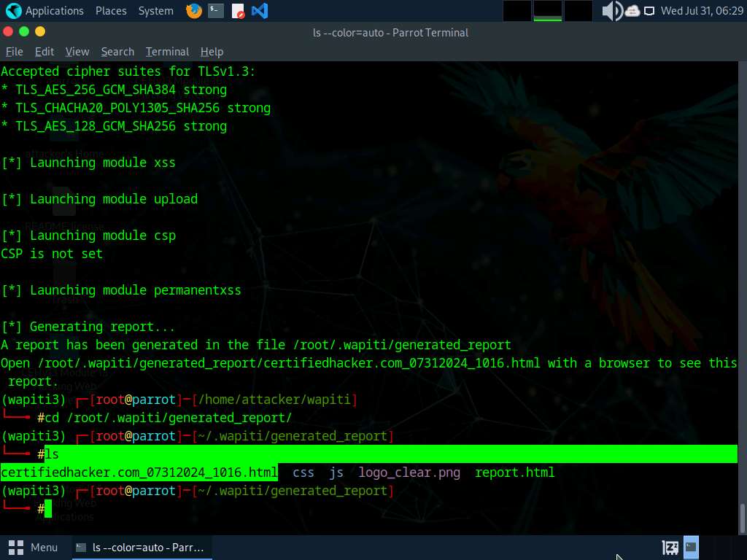Select the workspace switcher in bottom panel
Image resolution: width=747 pixels, height=560 pixels.
coord(691,547)
